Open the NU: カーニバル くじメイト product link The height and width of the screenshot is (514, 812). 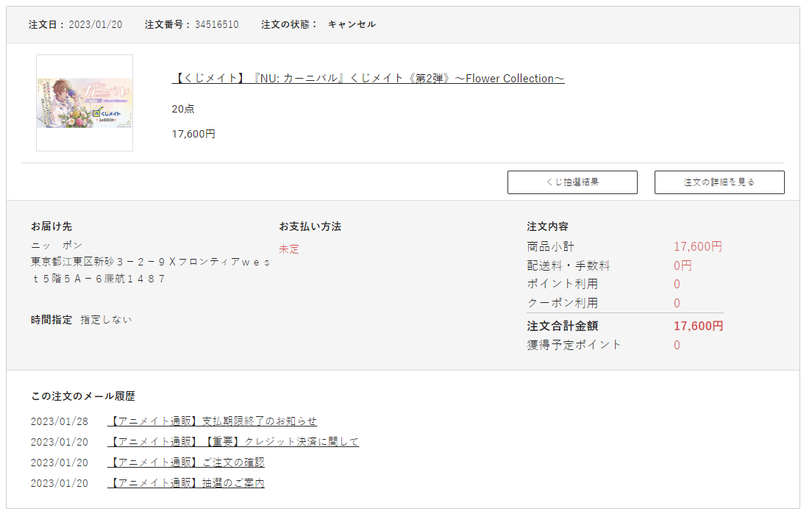click(x=368, y=79)
